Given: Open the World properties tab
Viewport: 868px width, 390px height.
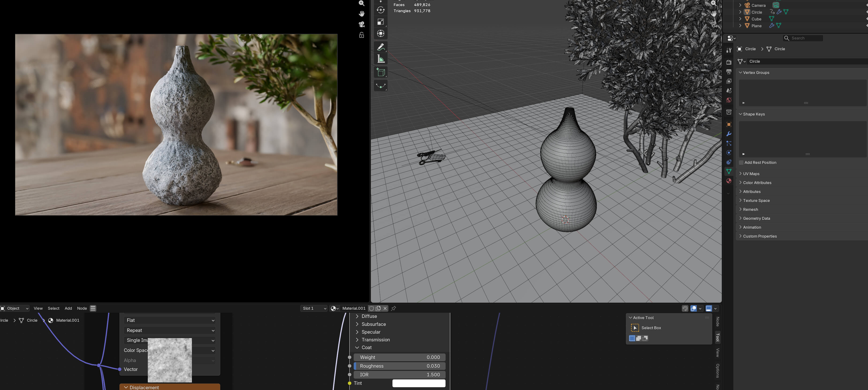Looking at the screenshot, I should pyautogui.click(x=729, y=100).
